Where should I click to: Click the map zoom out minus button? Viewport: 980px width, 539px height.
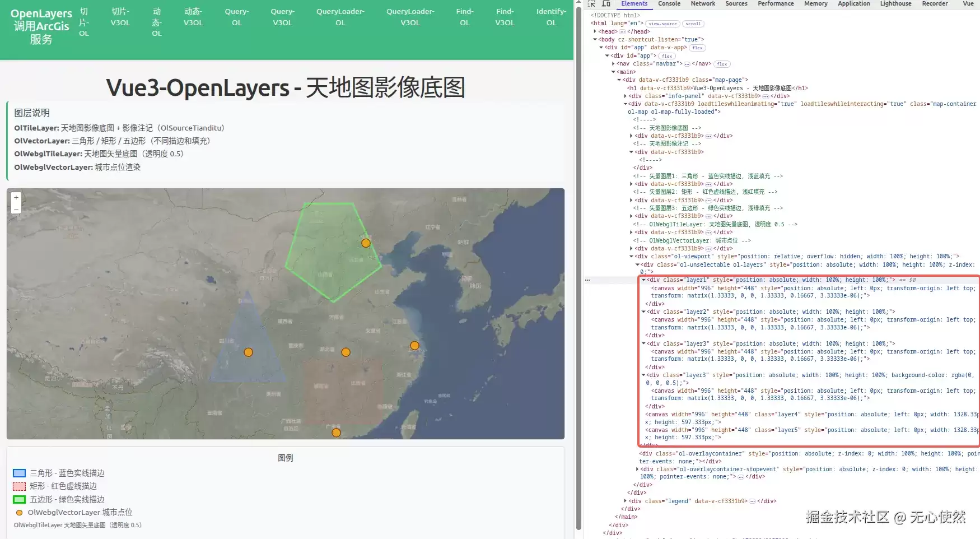tap(16, 208)
